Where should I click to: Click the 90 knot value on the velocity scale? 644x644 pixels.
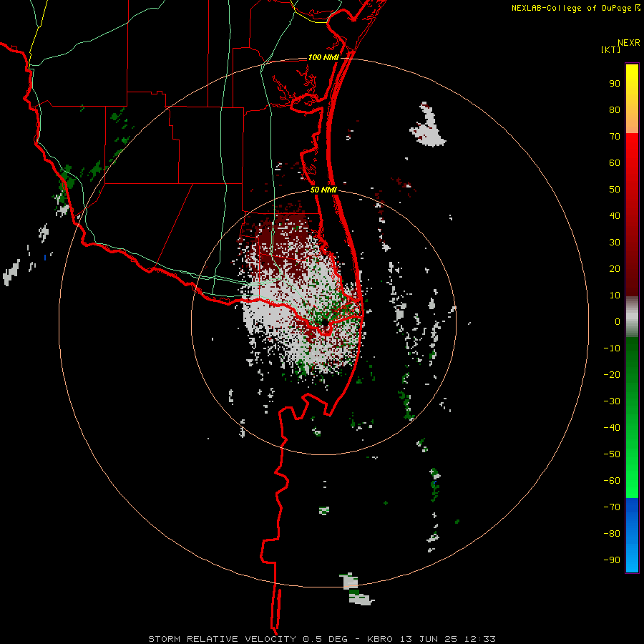[x=615, y=84]
